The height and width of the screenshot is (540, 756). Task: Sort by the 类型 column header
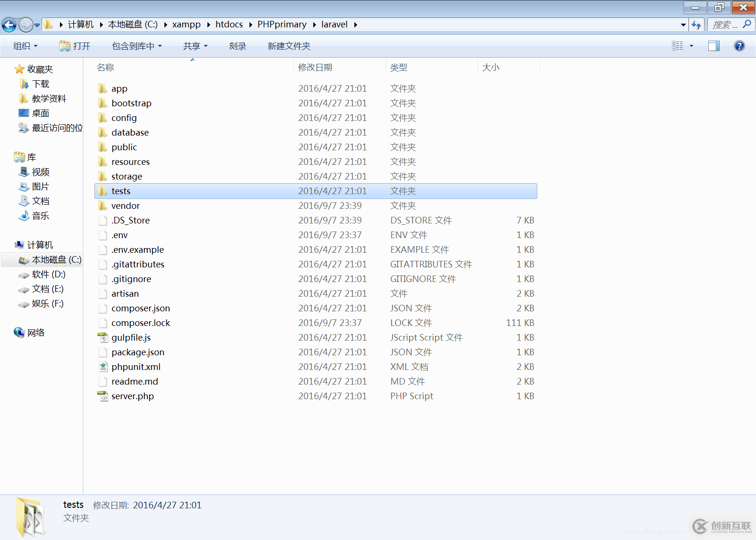[x=399, y=68]
